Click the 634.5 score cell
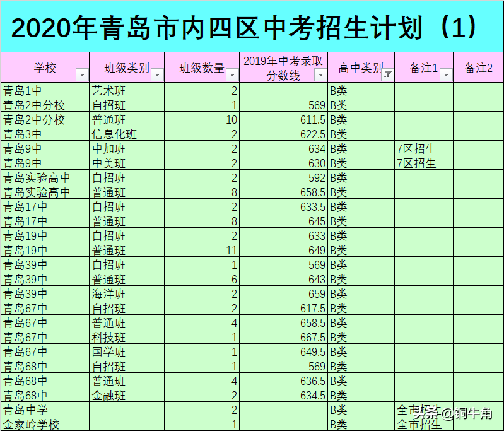This screenshot has height=431, width=504. coord(283,395)
